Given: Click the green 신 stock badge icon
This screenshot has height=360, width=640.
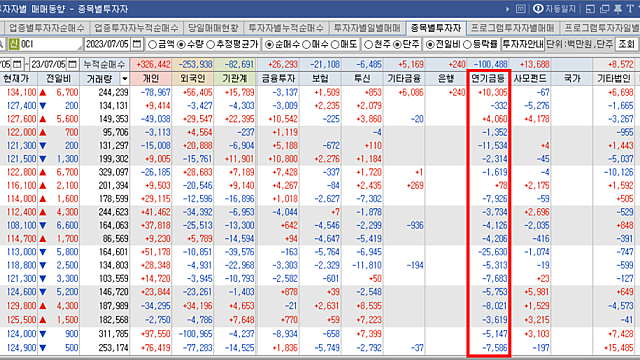Looking at the screenshot, I should tap(14, 44).
